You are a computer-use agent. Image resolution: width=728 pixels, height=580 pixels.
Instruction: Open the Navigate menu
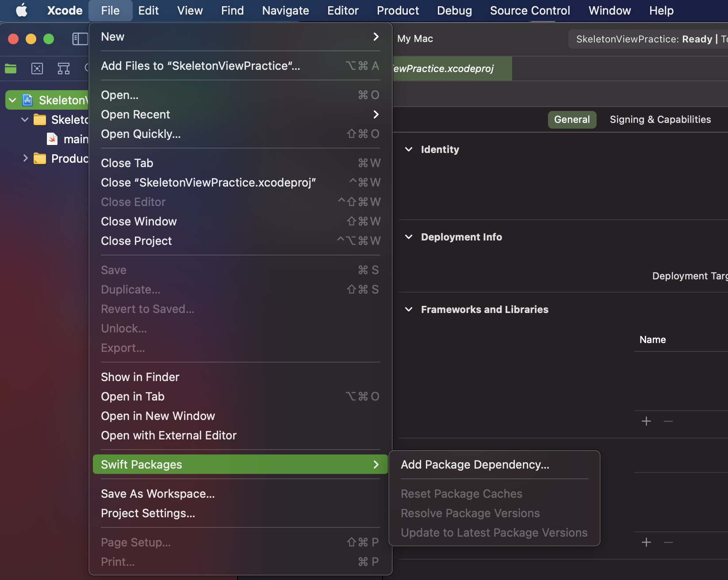(285, 10)
